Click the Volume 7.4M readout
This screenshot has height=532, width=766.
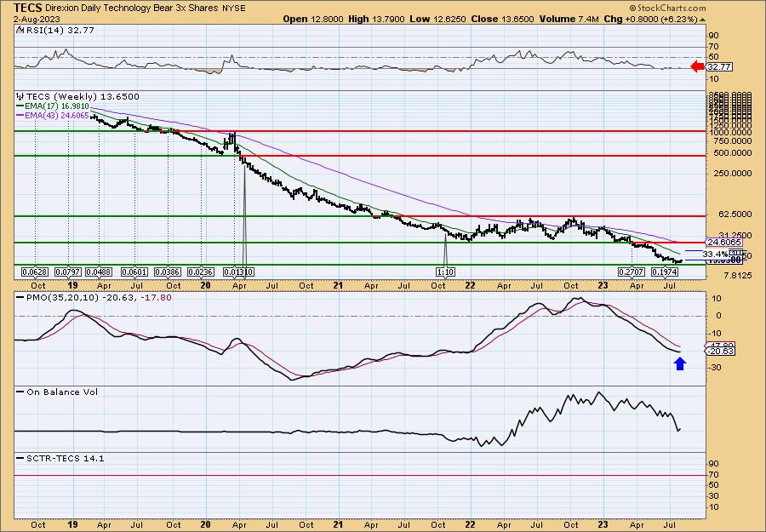(569, 19)
